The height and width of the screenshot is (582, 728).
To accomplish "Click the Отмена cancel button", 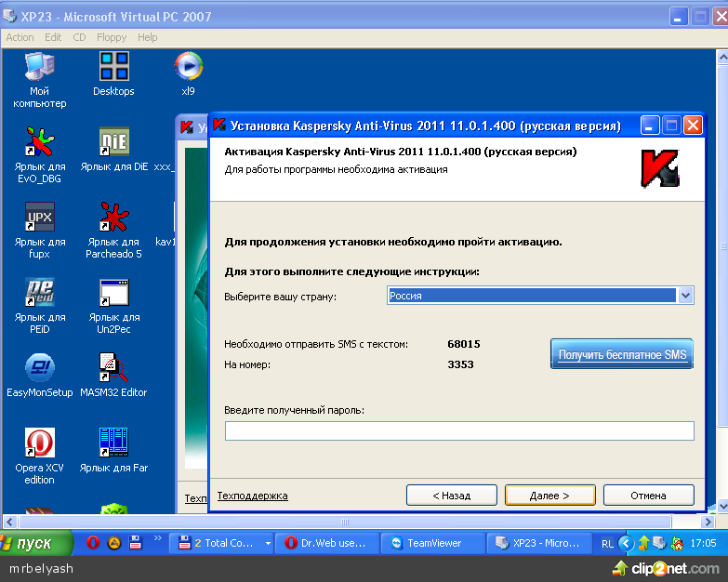I will [649, 496].
